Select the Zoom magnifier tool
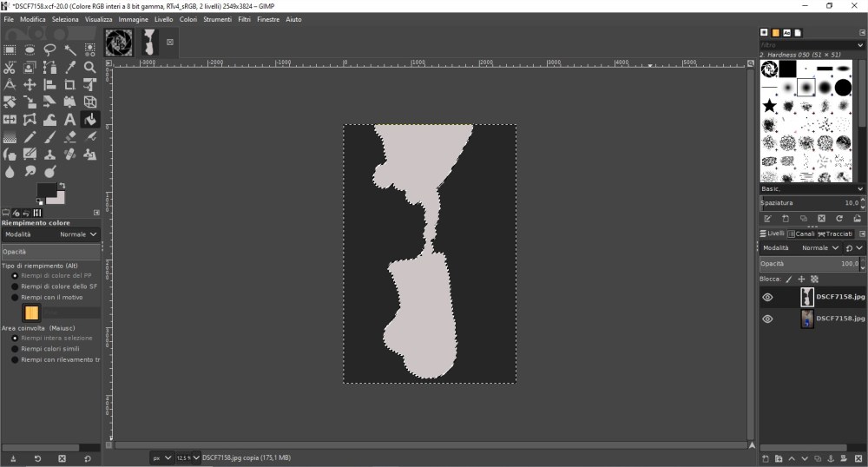This screenshot has height=467, width=868. tap(89, 67)
